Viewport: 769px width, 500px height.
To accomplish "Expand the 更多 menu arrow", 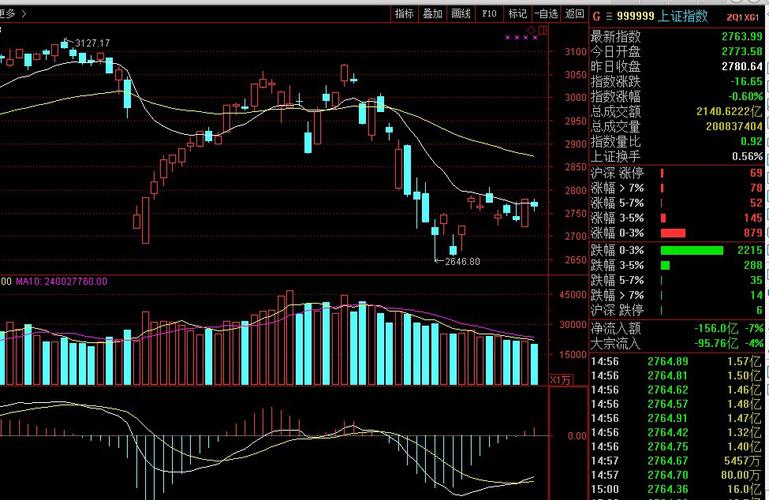I will [24, 14].
